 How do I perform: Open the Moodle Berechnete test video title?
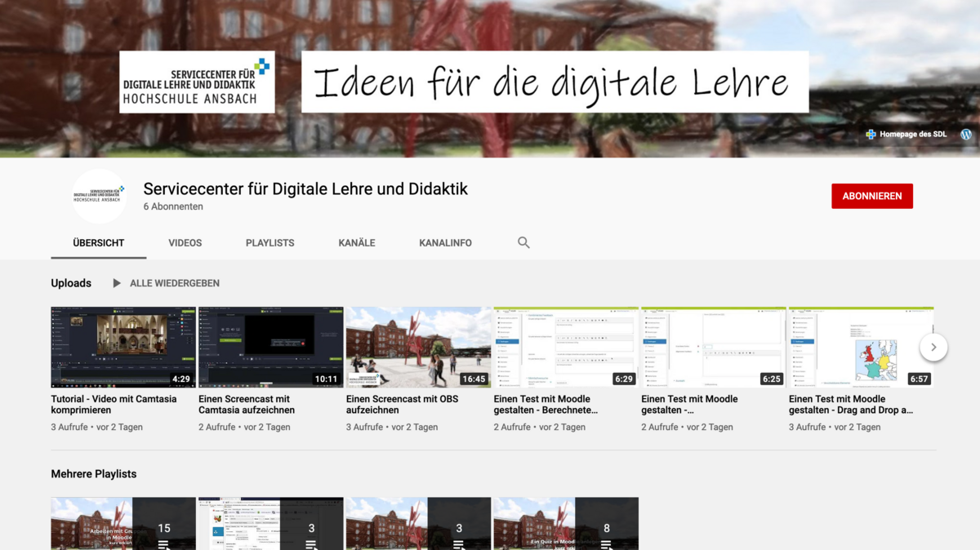(546, 405)
